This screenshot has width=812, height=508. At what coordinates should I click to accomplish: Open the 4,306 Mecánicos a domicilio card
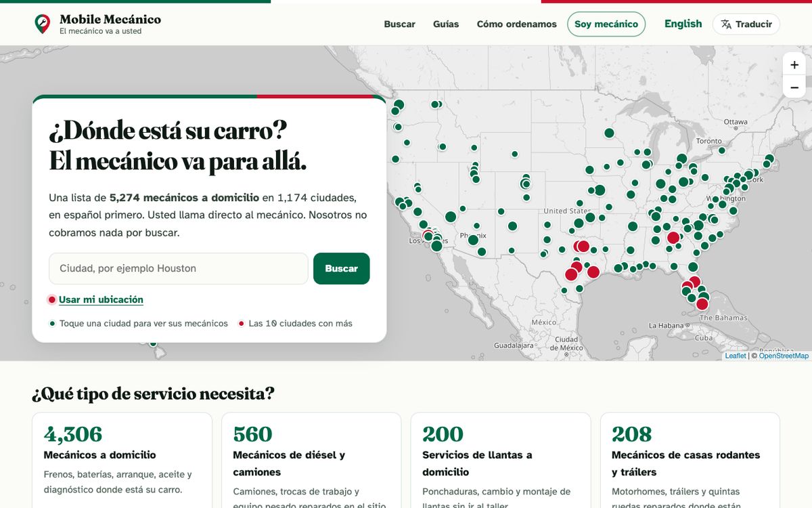point(122,461)
